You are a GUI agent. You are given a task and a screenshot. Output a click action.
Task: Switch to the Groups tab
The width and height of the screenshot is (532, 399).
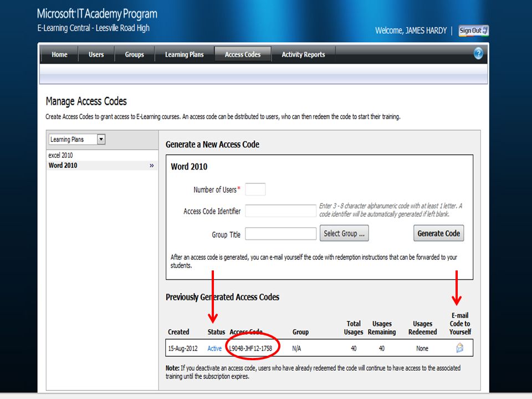134,54
